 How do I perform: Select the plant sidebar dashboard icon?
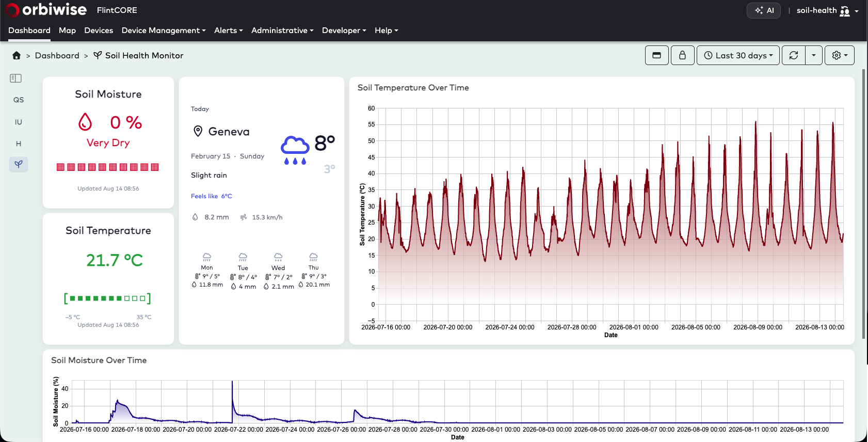(x=19, y=164)
